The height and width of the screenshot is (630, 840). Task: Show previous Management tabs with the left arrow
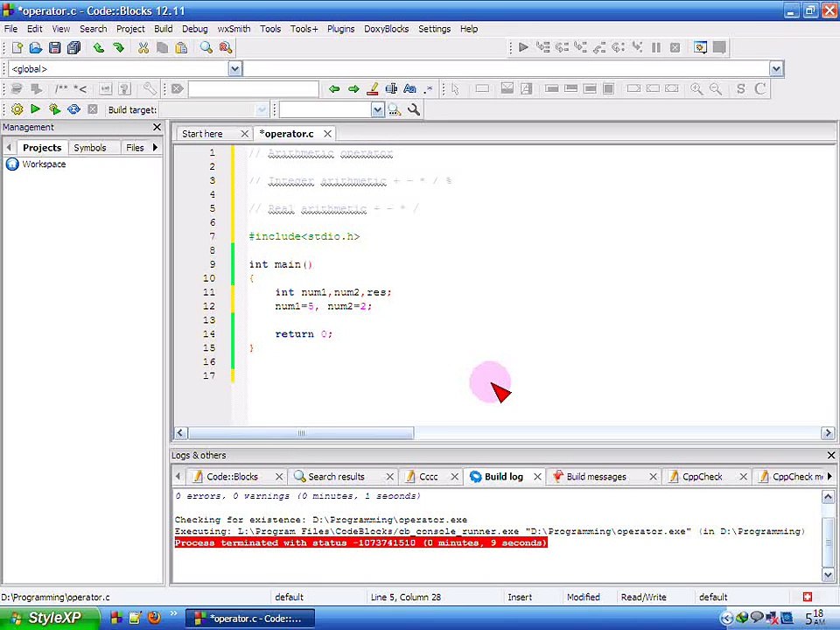[9, 147]
